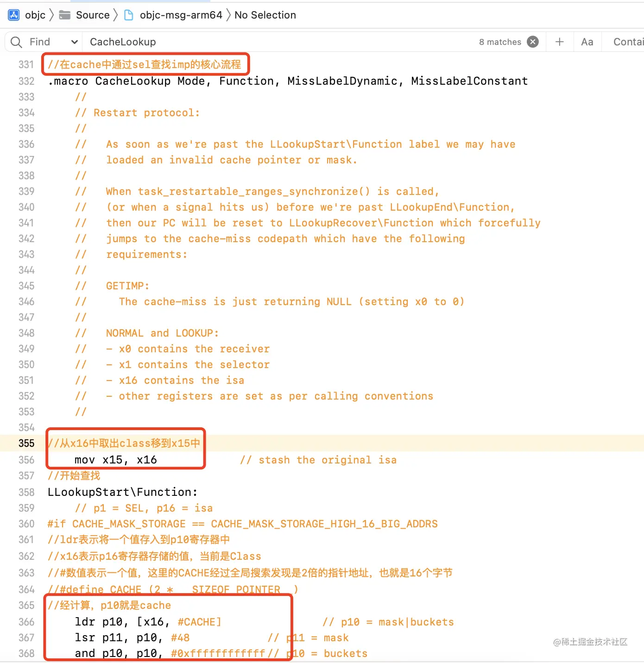Click the '// GETIMP:' comment line
Image resolution: width=644 pixels, height=663 pixels.
(x=112, y=286)
